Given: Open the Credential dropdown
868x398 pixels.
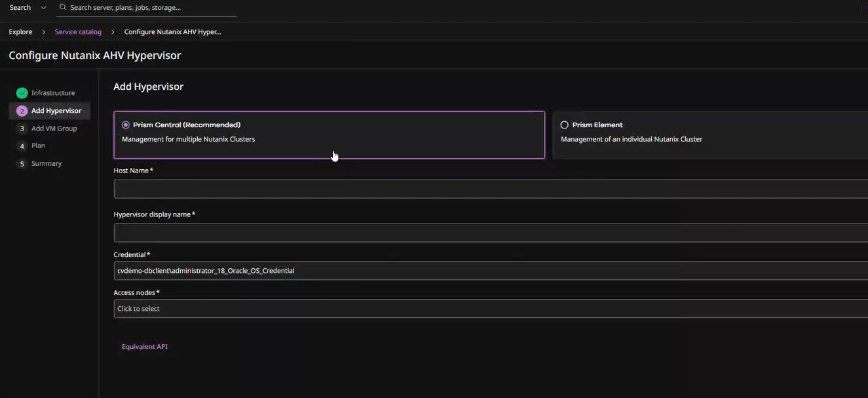Looking at the screenshot, I should coord(491,271).
